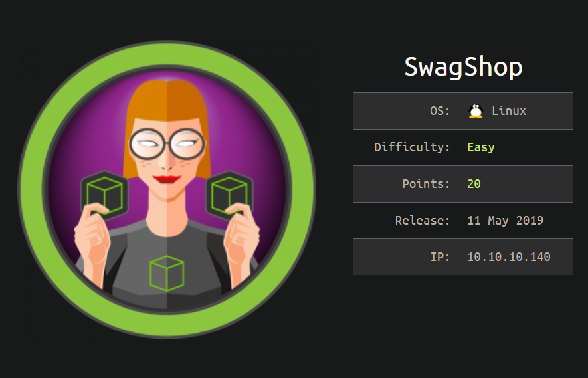Select the IP address 10.10.10.140
This screenshot has height=378, width=588.
coord(509,257)
